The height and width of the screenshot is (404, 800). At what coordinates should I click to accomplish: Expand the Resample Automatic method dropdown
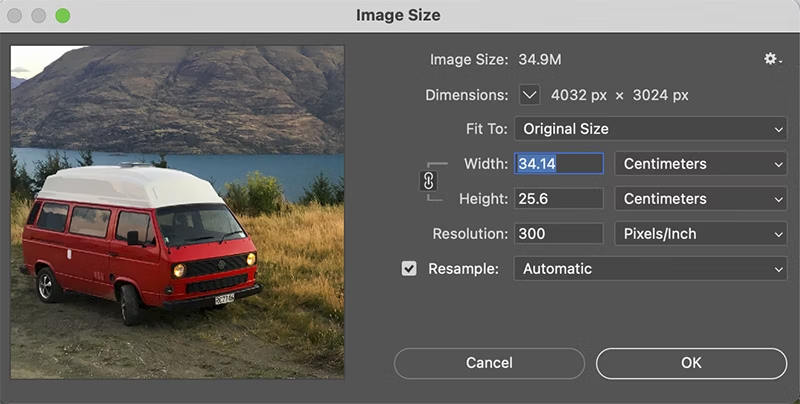pyautogui.click(x=650, y=269)
